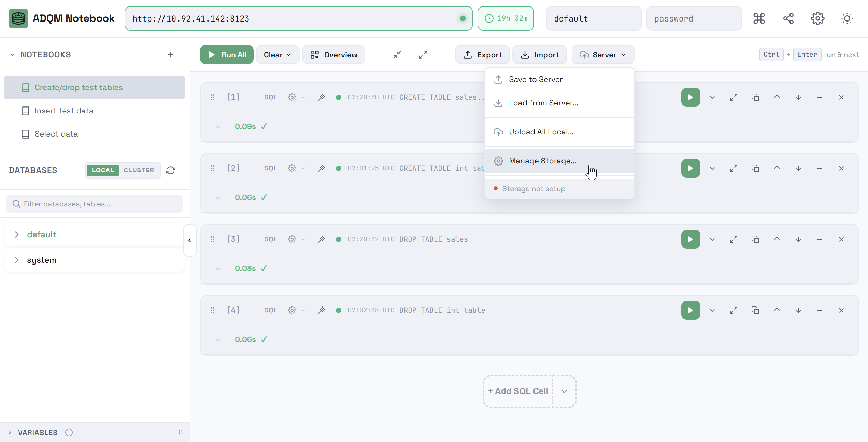
Task: Choose Save to Server menu item
Action: tap(559, 80)
